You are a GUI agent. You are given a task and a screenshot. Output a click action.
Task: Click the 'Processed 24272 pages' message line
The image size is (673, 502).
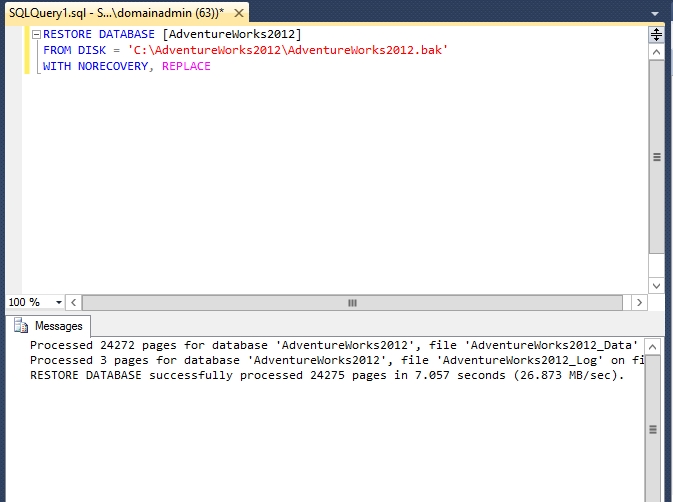(x=334, y=345)
